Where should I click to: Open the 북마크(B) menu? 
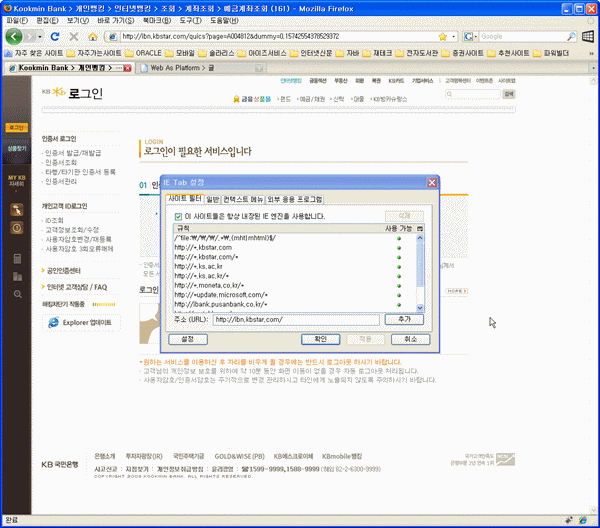tap(157, 20)
